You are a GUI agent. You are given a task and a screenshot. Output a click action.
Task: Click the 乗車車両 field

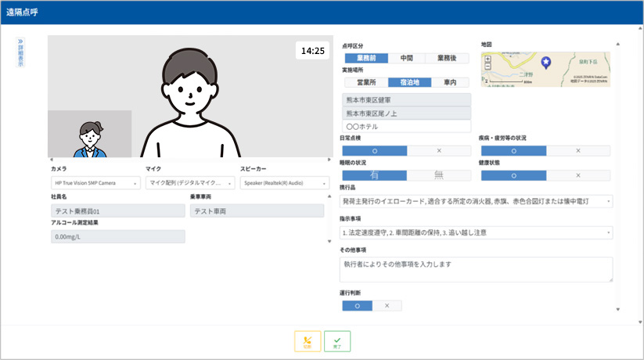click(257, 211)
